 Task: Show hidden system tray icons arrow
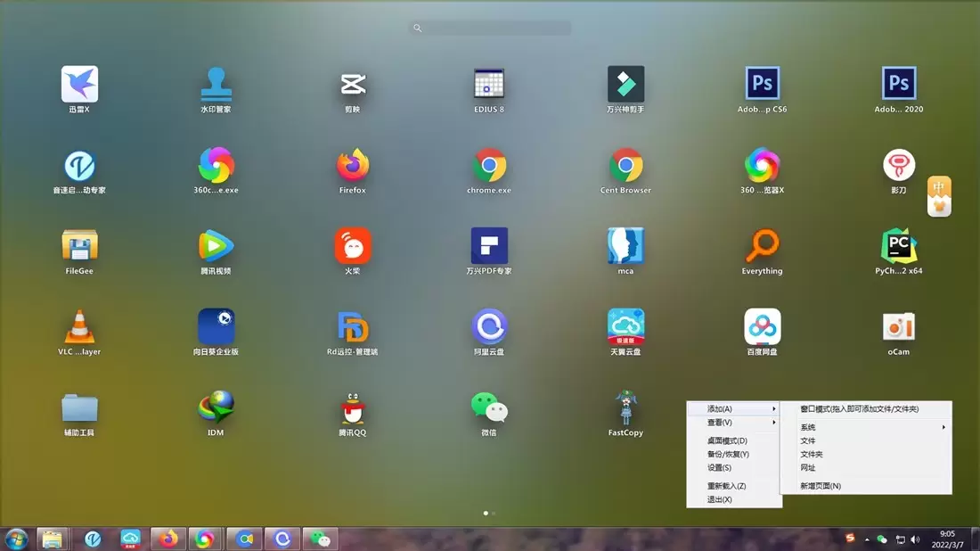pos(867,539)
